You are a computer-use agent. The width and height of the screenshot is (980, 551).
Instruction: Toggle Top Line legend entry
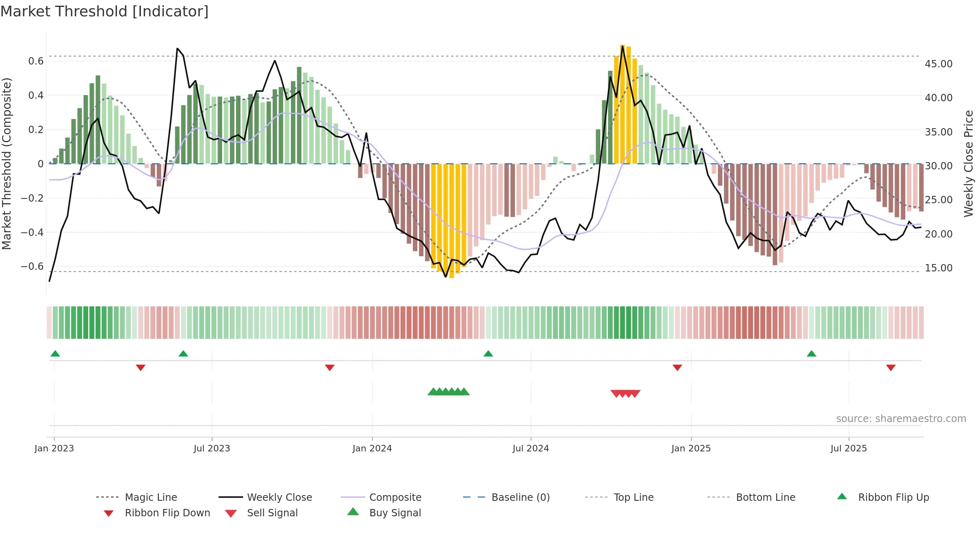(619, 497)
